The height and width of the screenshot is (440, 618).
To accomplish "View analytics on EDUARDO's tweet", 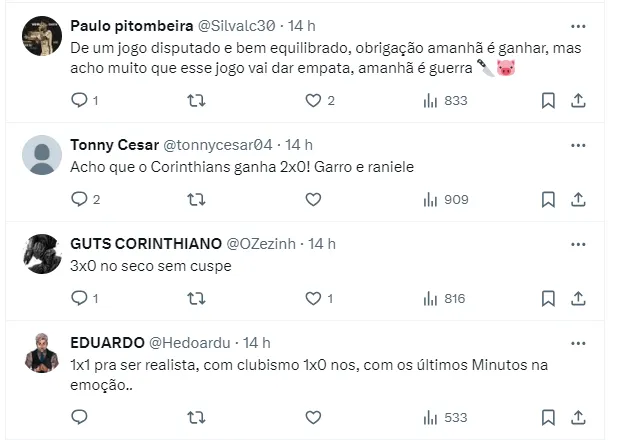I will pyautogui.click(x=431, y=417).
